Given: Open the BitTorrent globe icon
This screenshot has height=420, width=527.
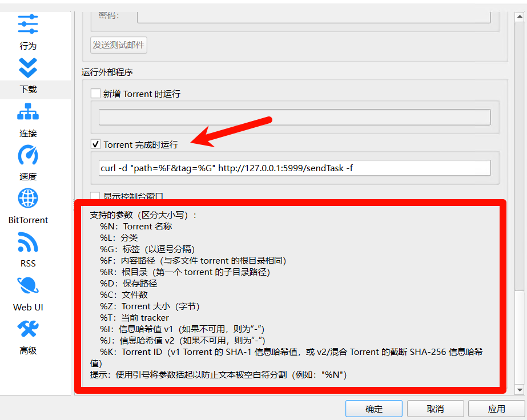Looking at the screenshot, I should point(28,198).
